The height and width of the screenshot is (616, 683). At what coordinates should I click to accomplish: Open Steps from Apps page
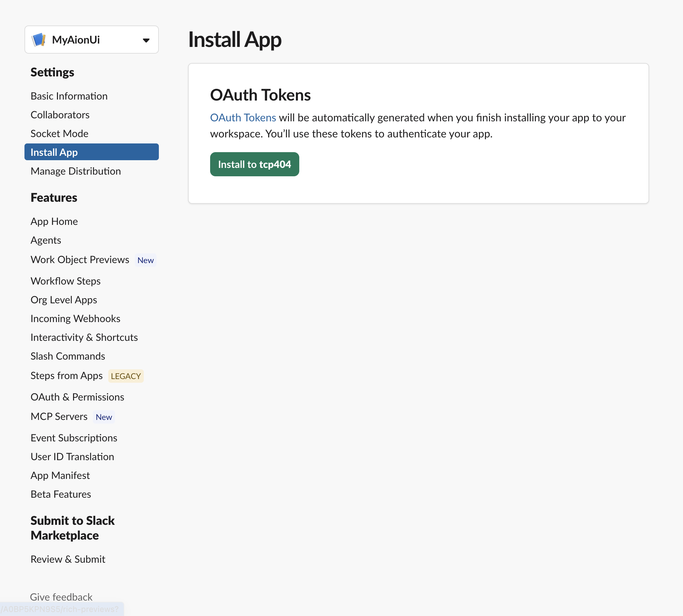coord(66,376)
